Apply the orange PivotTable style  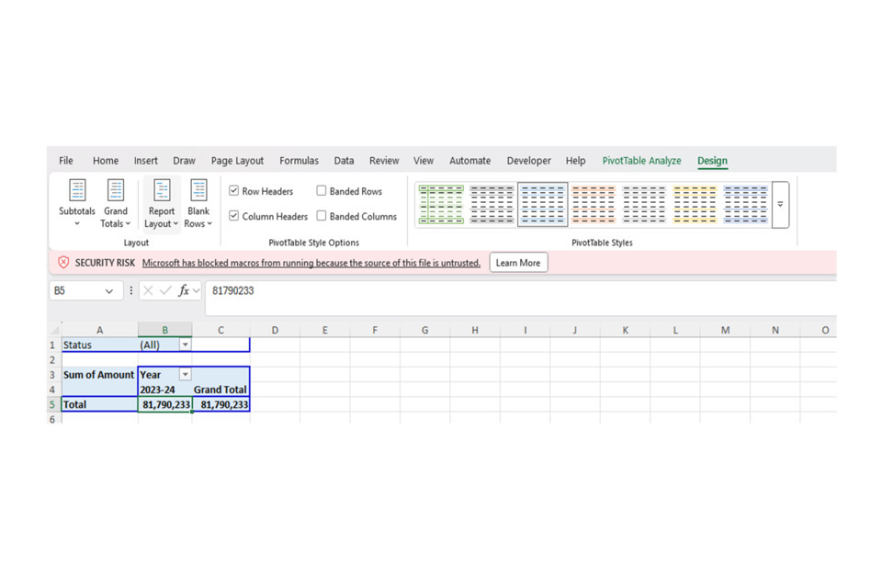coord(594,204)
